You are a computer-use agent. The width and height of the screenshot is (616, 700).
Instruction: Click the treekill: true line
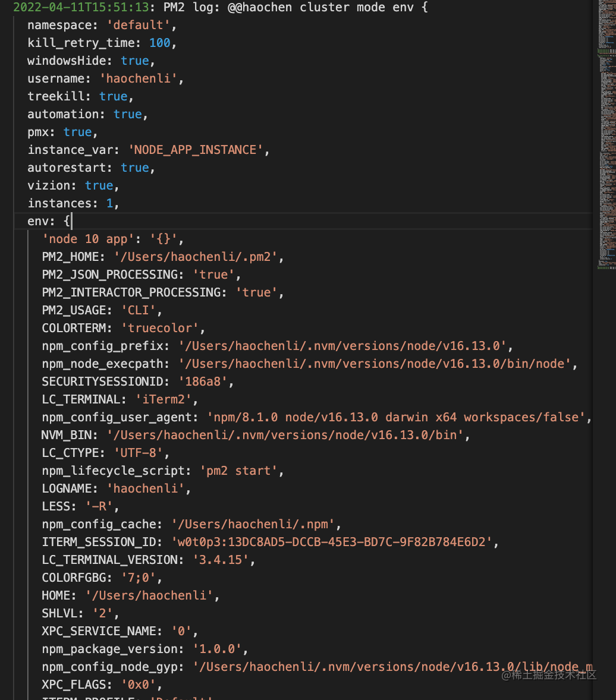click(80, 96)
